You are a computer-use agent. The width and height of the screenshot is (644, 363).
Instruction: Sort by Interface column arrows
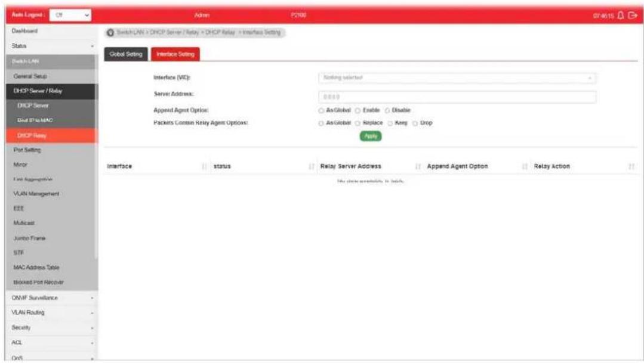tap(204, 166)
